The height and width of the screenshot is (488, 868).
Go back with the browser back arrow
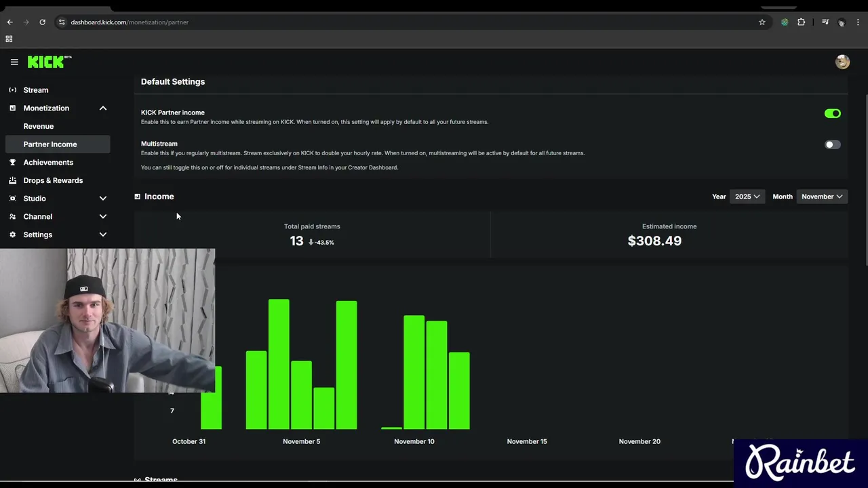[9, 22]
